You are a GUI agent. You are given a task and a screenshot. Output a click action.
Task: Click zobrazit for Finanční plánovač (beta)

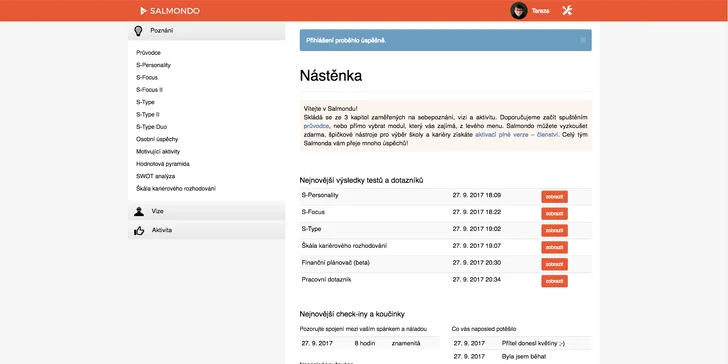coord(554,264)
